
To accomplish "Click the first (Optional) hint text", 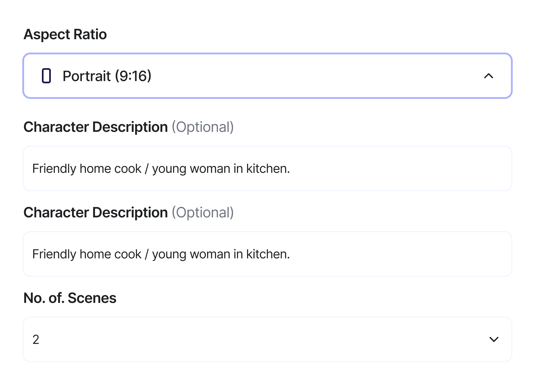I will pos(203,127).
